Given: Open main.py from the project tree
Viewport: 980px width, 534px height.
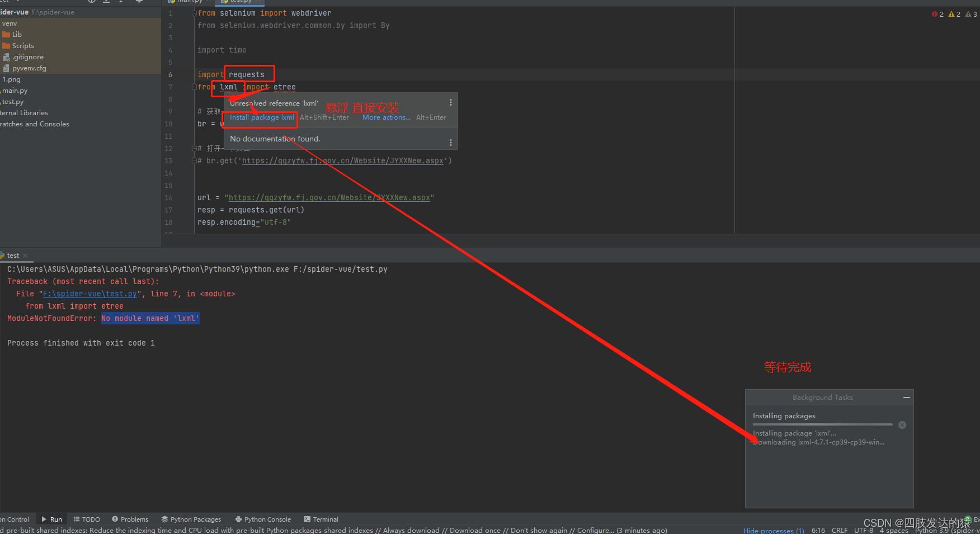Looking at the screenshot, I should point(15,91).
